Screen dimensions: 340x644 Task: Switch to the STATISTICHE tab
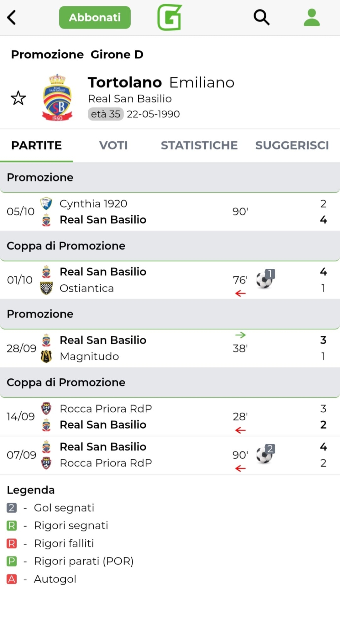point(199,145)
